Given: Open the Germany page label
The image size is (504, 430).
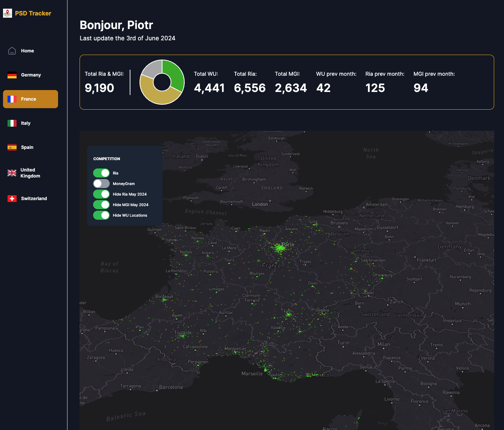Looking at the screenshot, I should point(31,75).
